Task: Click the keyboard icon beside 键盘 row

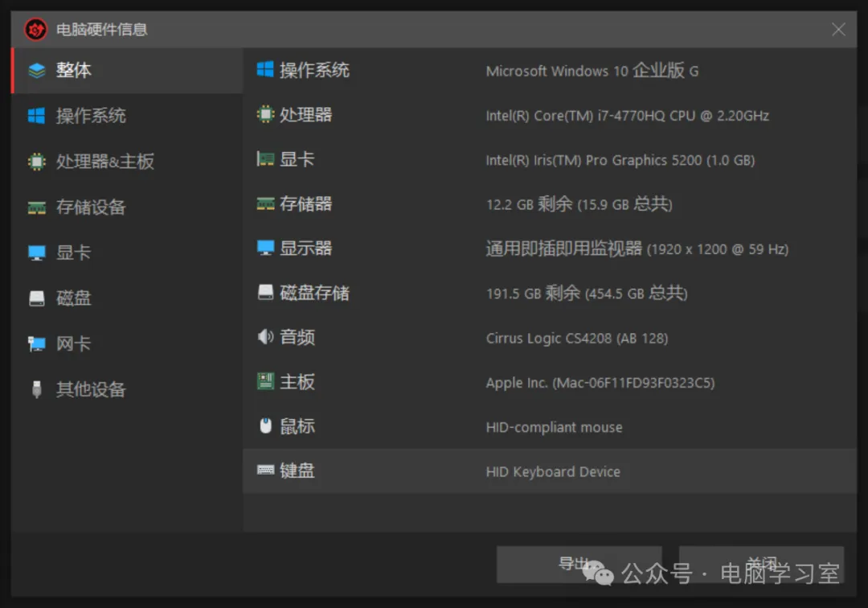Action: [x=265, y=470]
